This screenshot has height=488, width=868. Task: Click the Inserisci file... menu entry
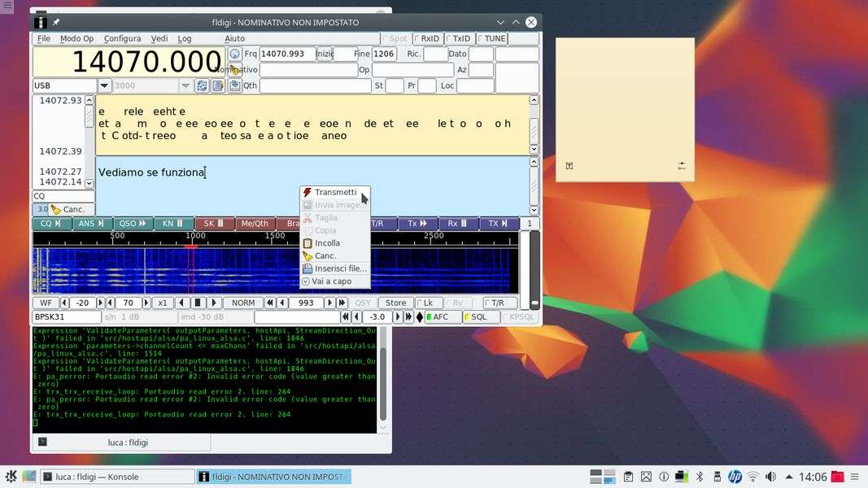340,268
